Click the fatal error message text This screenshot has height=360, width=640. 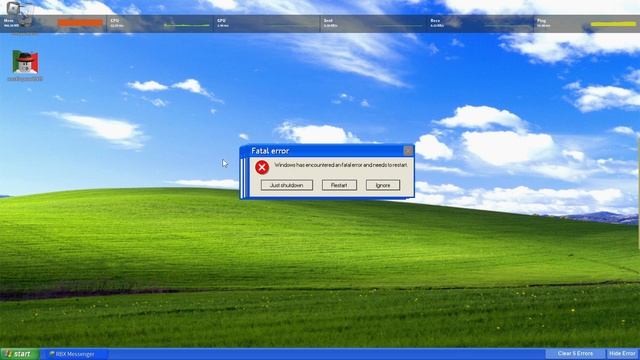click(341, 165)
